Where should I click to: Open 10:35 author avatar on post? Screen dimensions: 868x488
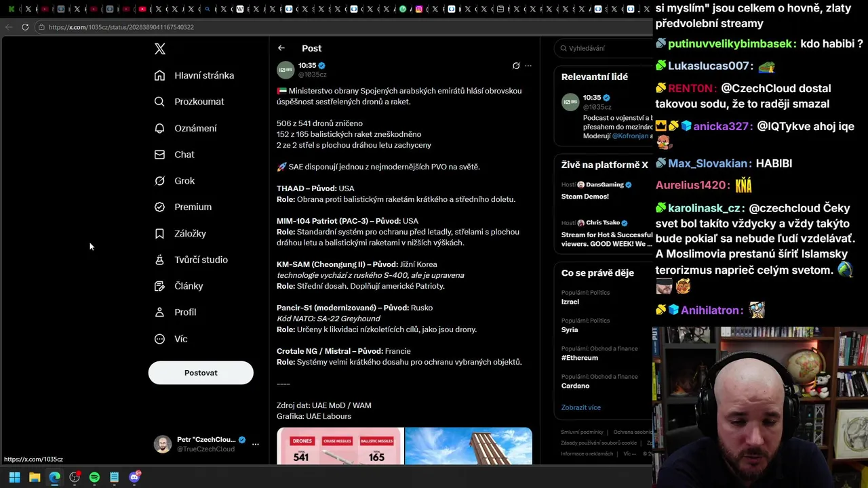285,70
